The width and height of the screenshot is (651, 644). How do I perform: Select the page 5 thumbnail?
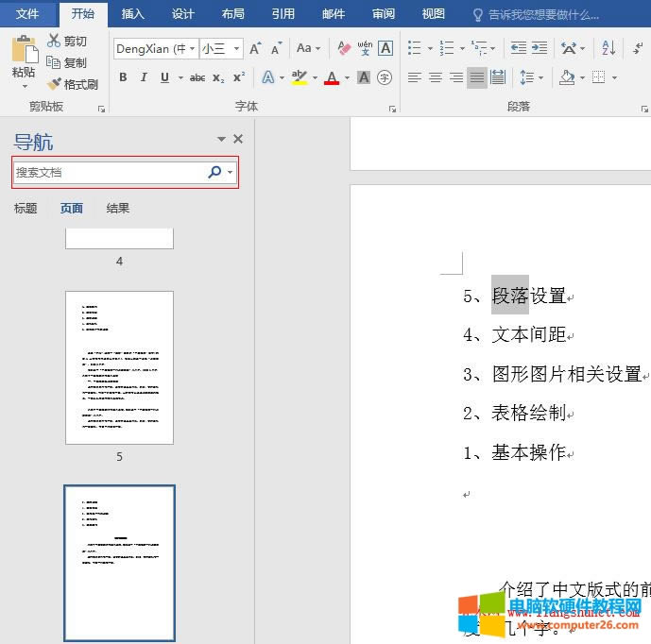119,367
